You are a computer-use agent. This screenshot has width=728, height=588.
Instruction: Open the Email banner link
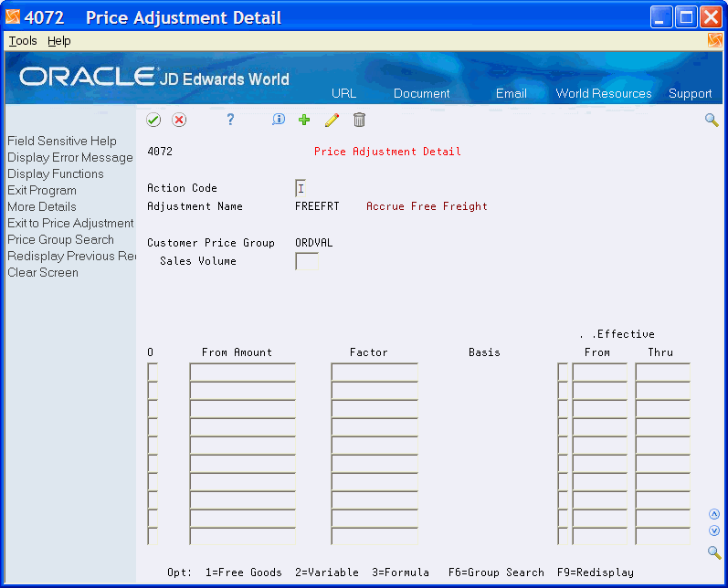pyautogui.click(x=512, y=93)
